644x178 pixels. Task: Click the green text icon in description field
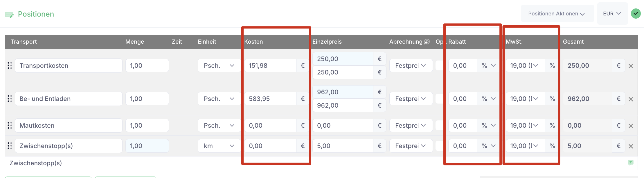coord(630,163)
